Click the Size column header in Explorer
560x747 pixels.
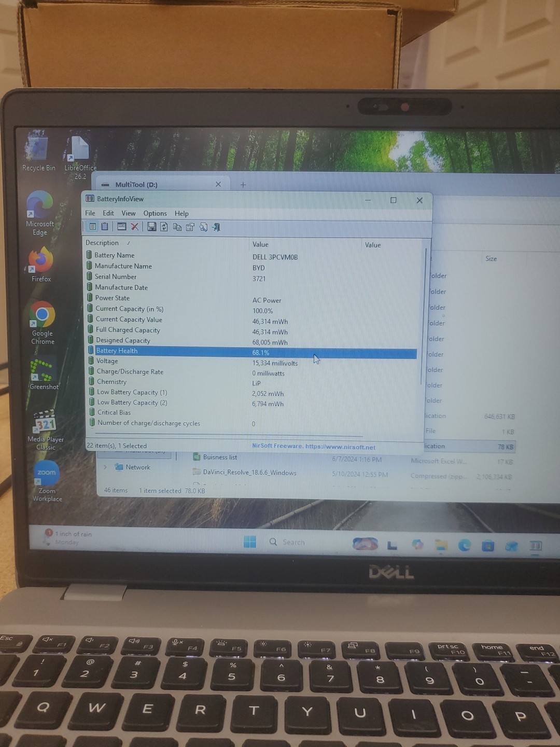491,258
